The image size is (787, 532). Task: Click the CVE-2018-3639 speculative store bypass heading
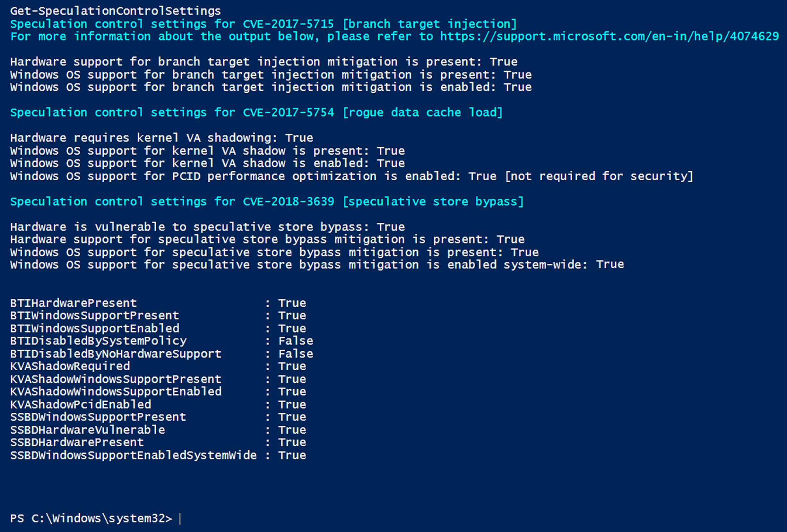(267, 202)
